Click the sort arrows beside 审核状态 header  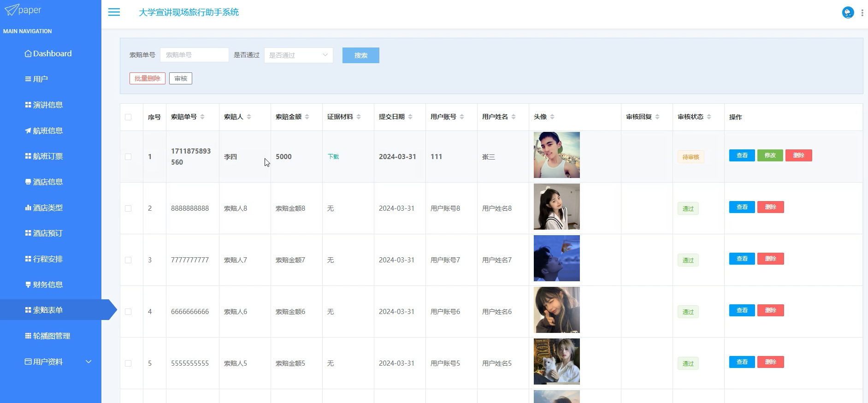pyautogui.click(x=709, y=117)
